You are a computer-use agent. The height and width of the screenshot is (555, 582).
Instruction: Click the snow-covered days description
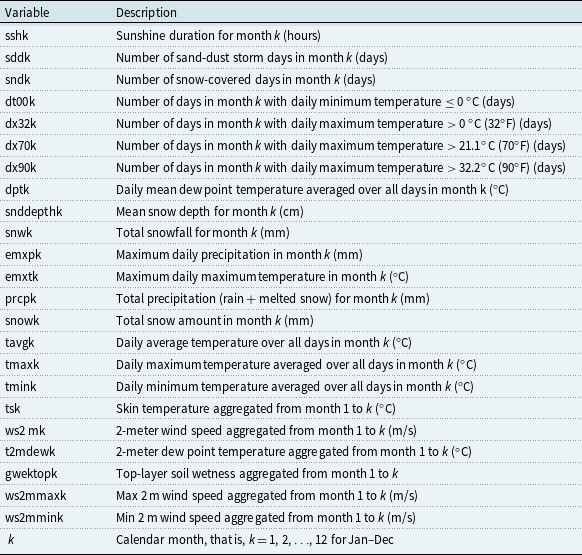click(246, 79)
